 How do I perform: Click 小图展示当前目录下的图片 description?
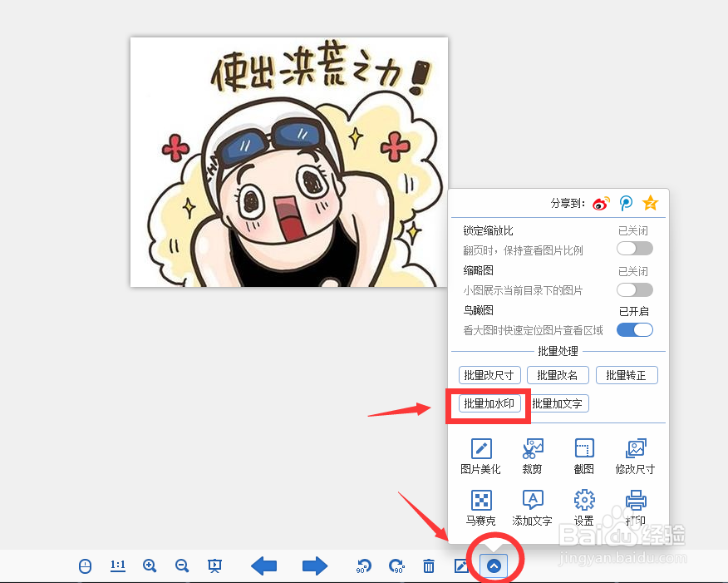(x=523, y=290)
